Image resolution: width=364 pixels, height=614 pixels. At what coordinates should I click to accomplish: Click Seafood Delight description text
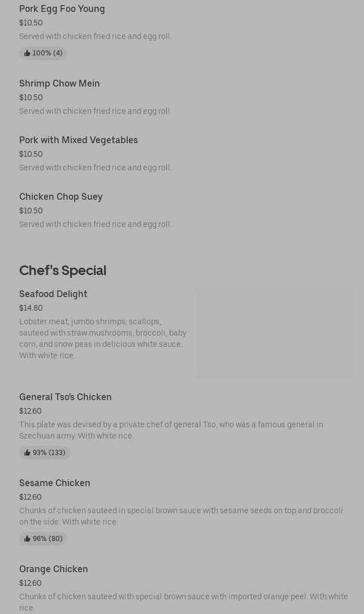[103, 338]
